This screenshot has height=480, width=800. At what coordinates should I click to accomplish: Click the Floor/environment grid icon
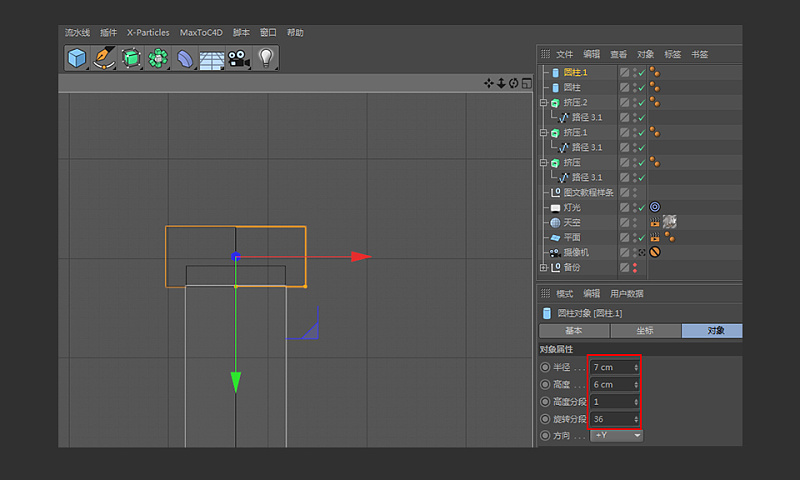tap(211, 58)
